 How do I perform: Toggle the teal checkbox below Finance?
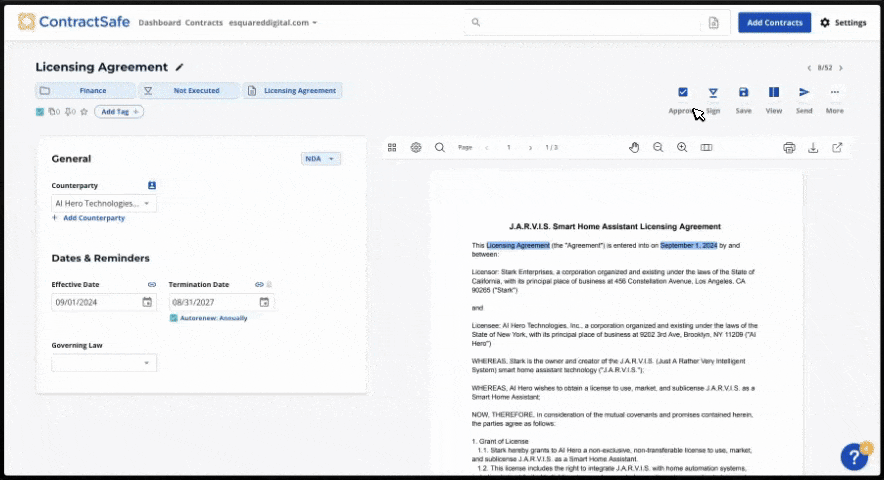point(40,112)
